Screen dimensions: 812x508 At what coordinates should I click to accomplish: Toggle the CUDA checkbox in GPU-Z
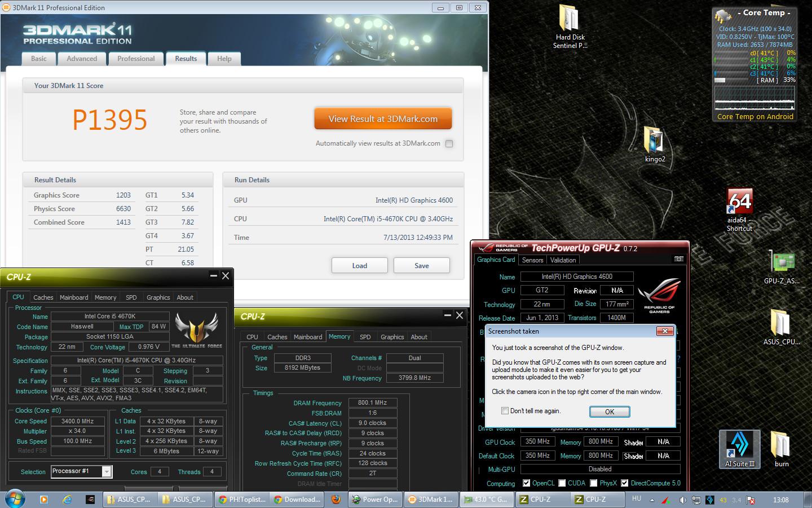point(562,483)
